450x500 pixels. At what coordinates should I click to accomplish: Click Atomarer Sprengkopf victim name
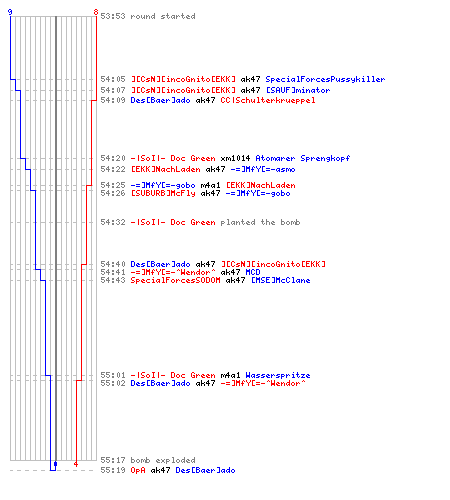[303, 158]
